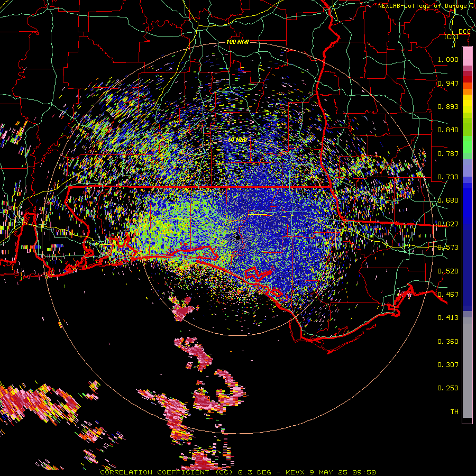This screenshot has height=476, width=476.
Task: Click the DCC label above the scale
Action: (x=464, y=32)
